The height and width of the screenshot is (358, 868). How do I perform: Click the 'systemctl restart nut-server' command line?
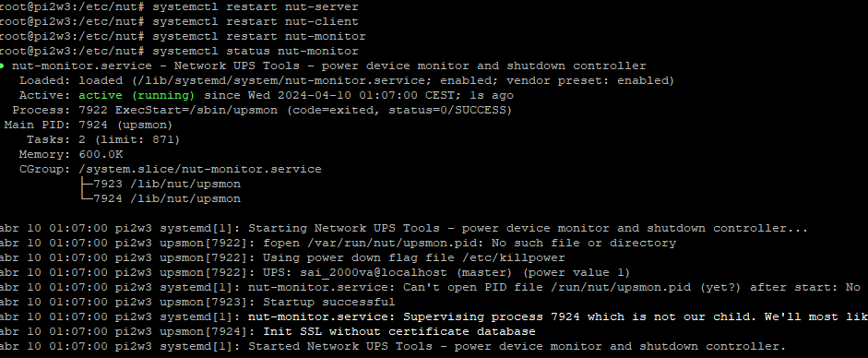click(256, 7)
